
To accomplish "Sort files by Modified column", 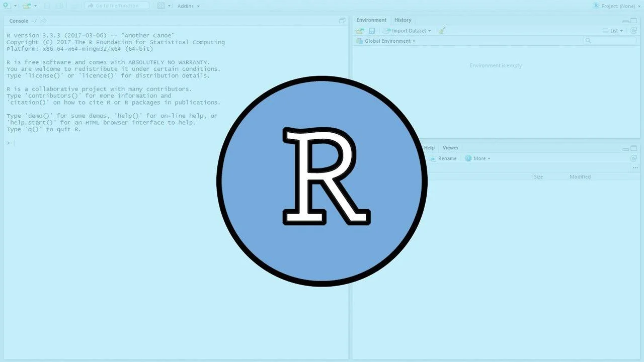I will tap(580, 177).
